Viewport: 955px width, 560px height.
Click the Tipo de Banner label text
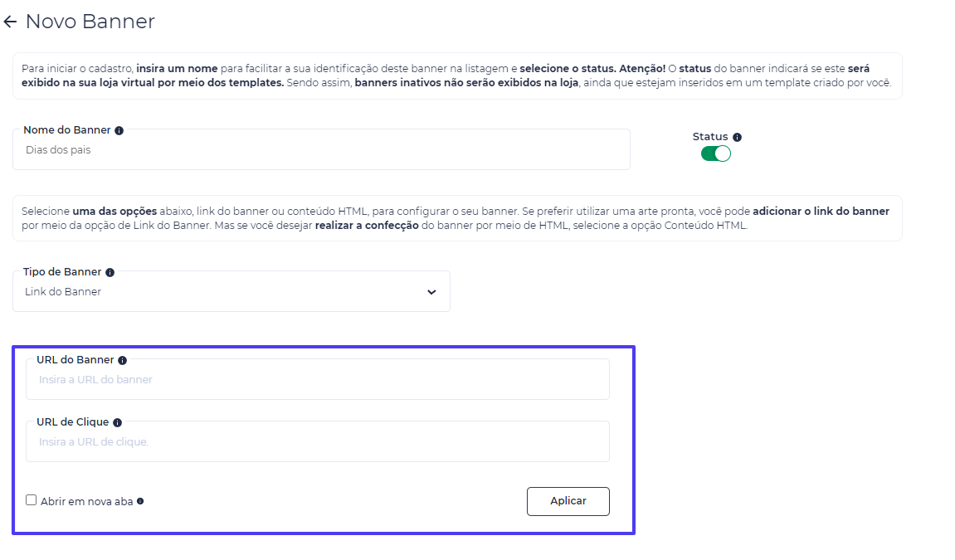62,272
